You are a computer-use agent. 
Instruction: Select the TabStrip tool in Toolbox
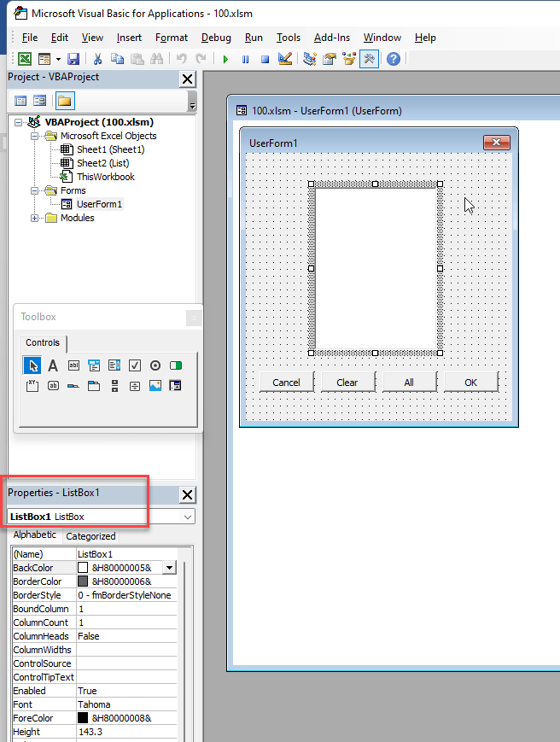coord(73,386)
